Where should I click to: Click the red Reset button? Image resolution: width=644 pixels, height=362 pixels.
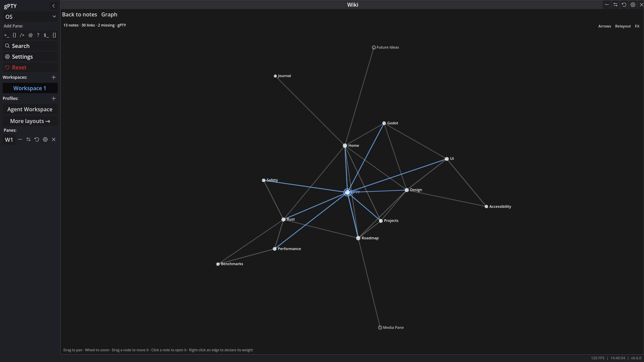(30, 67)
